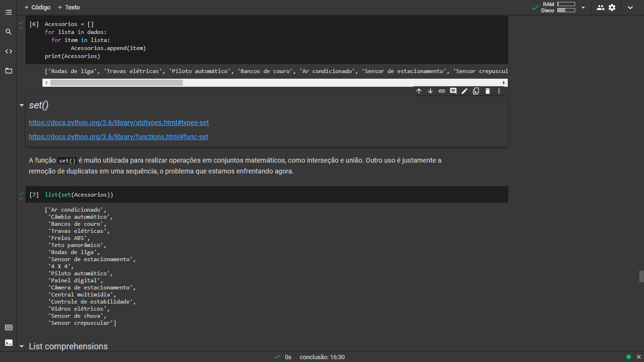Image resolution: width=644 pixels, height=362 pixels.
Task: Click the 'Ar condicionado' output line in cell 7
Action: [76, 210]
